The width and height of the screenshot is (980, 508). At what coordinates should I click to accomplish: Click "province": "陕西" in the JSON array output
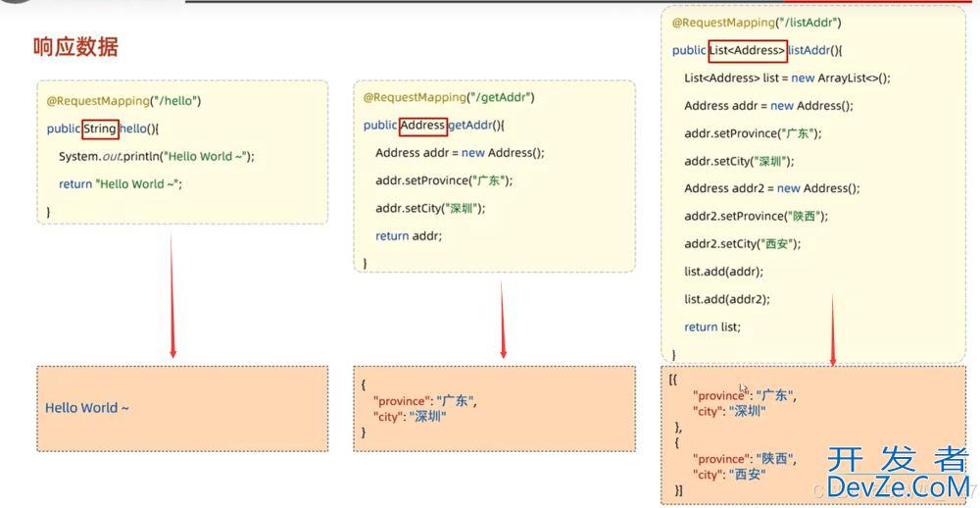[x=745, y=459]
